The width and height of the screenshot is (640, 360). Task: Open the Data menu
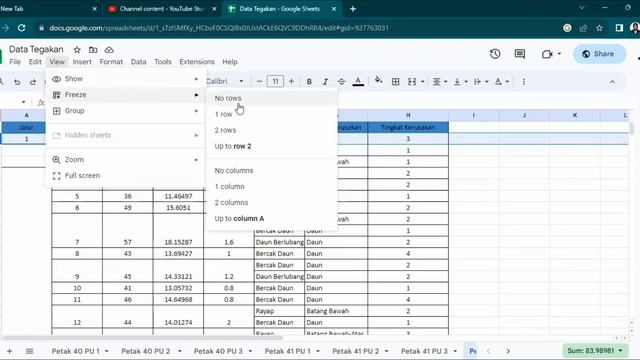(x=138, y=62)
